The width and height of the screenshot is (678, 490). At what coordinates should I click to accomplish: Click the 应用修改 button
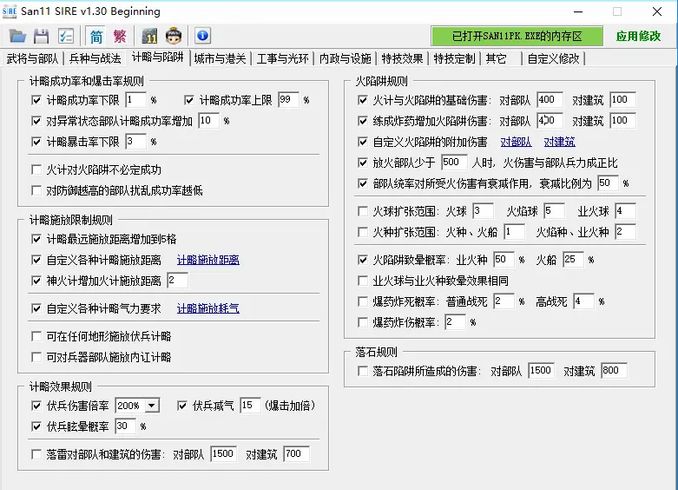639,37
